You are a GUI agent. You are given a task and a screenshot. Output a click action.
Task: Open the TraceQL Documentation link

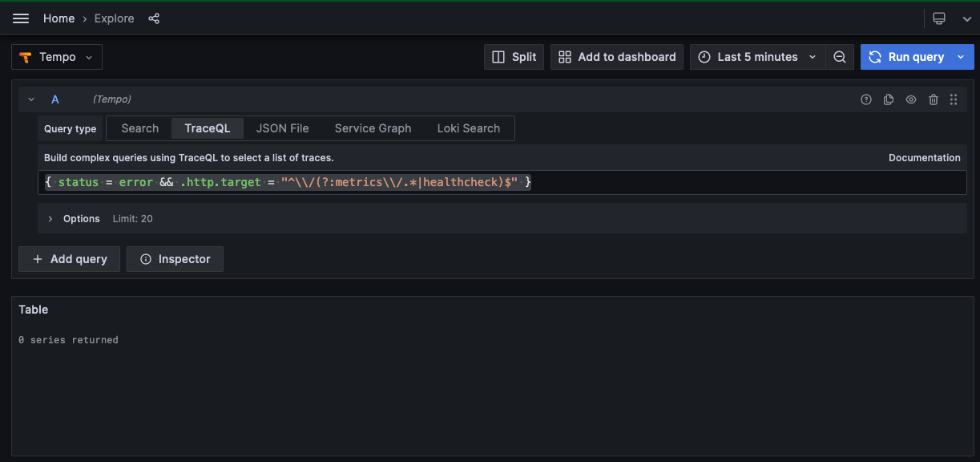point(924,157)
